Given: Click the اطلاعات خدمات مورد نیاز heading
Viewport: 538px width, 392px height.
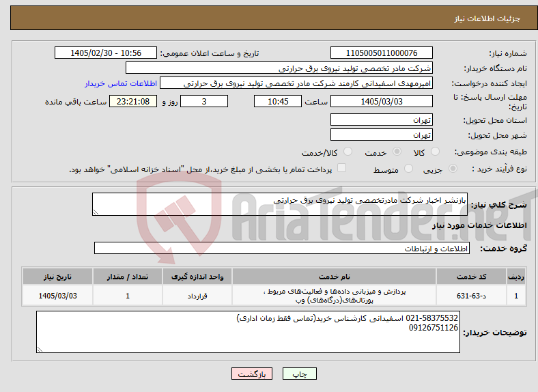Looking at the screenshot, I should pos(479,225).
